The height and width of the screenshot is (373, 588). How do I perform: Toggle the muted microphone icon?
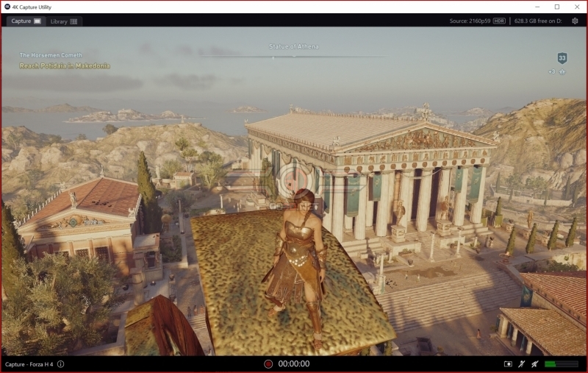click(x=522, y=364)
